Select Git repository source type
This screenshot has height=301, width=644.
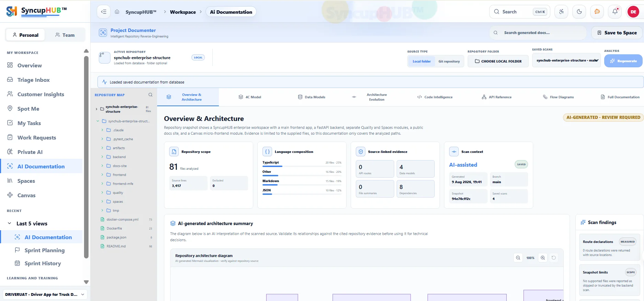coord(449,62)
